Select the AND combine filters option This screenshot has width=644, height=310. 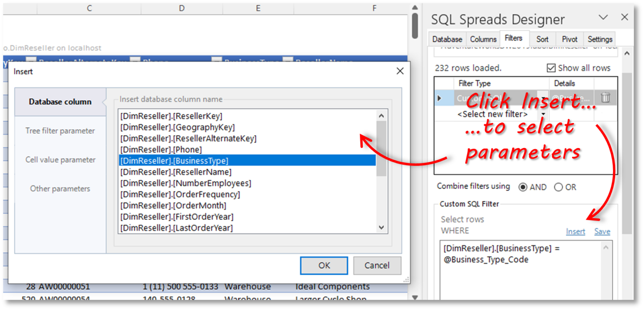[x=523, y=188]
